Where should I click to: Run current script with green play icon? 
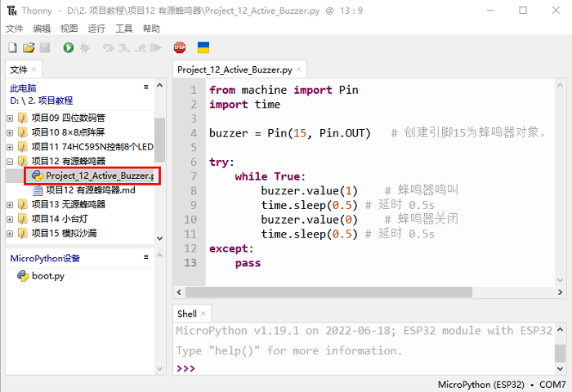[x=68, y=48]
